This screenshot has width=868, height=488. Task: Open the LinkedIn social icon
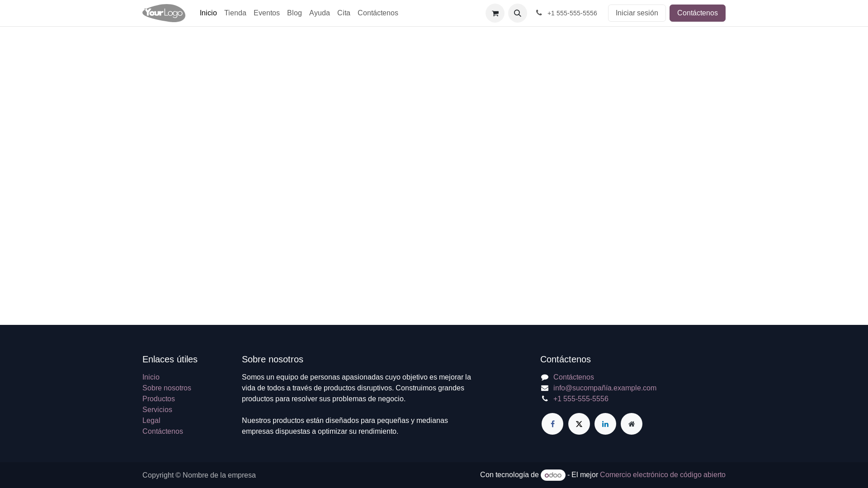click(605, 424)
